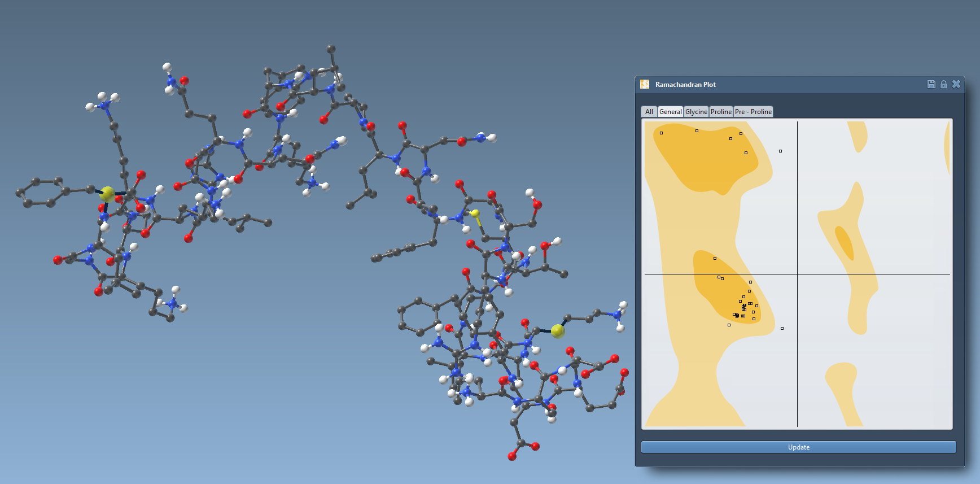Switch to the Pre - Proline tab
Screen dimensions: 980x484
click(x=753, y=112)
